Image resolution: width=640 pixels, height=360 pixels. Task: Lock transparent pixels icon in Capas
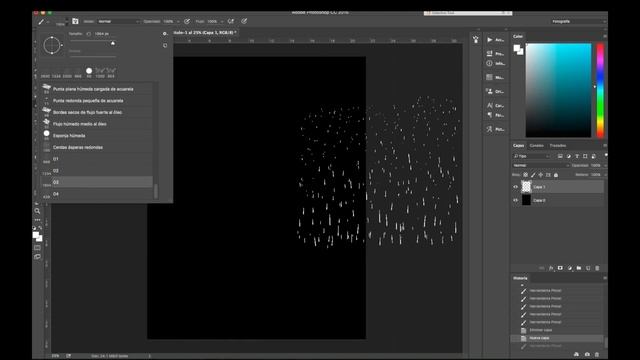click(x=526, y=175)
